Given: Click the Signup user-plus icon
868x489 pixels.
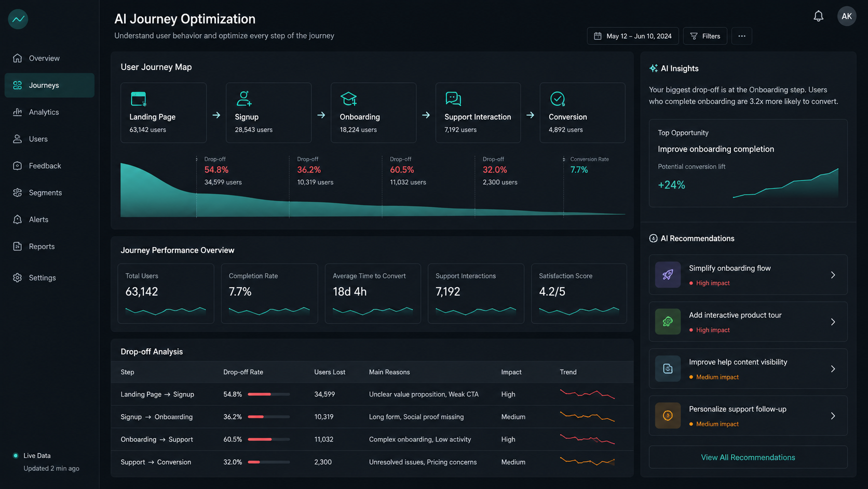Looking at the screenshot, I should pos(244,98).
